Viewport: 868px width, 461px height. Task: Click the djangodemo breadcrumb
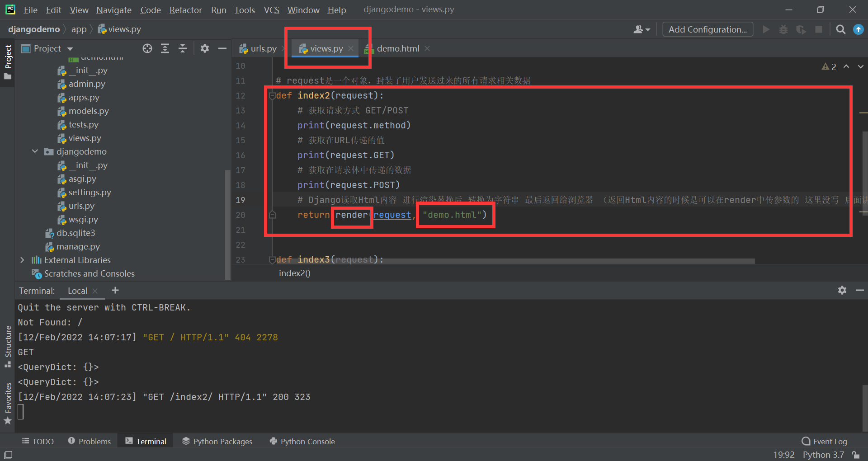coord(34,29)
